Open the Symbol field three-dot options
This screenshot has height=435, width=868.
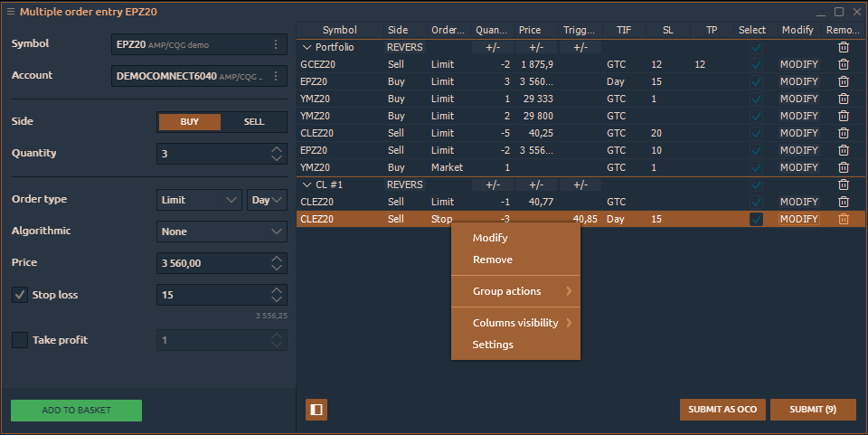tap(276, 44)
